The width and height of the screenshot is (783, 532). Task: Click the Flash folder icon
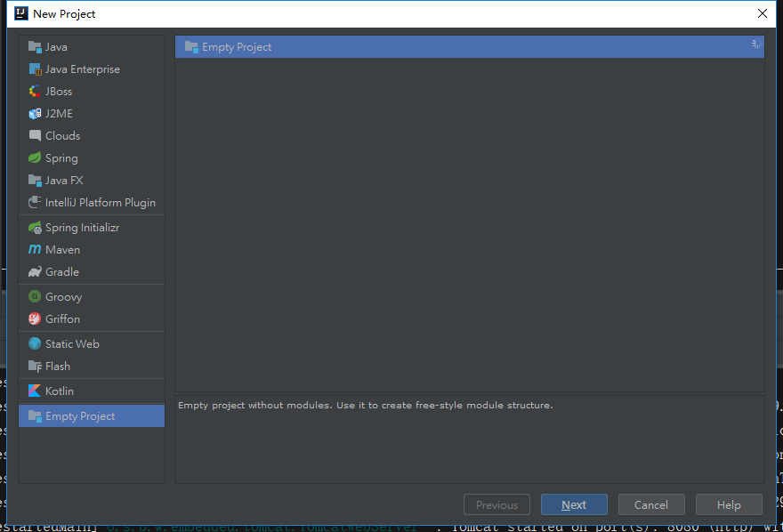pos(35,367)
